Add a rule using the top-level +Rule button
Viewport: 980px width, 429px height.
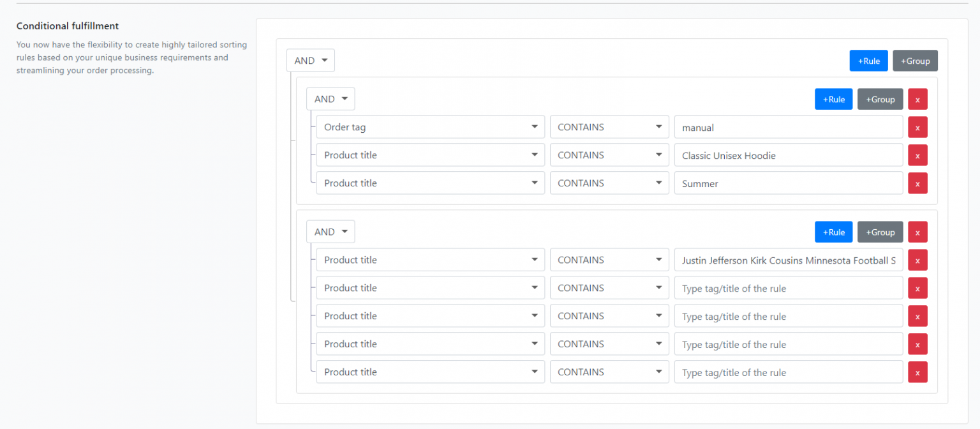(868, 60)
